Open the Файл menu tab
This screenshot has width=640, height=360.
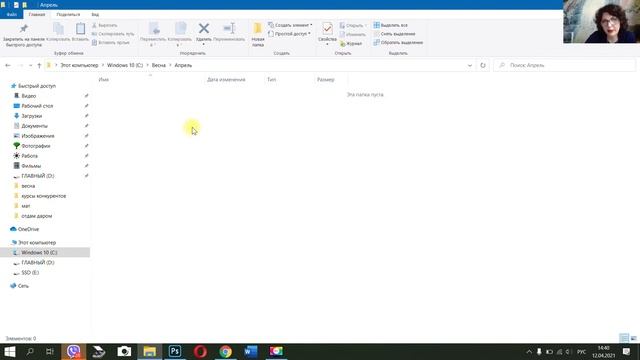[x=11, y=14]
